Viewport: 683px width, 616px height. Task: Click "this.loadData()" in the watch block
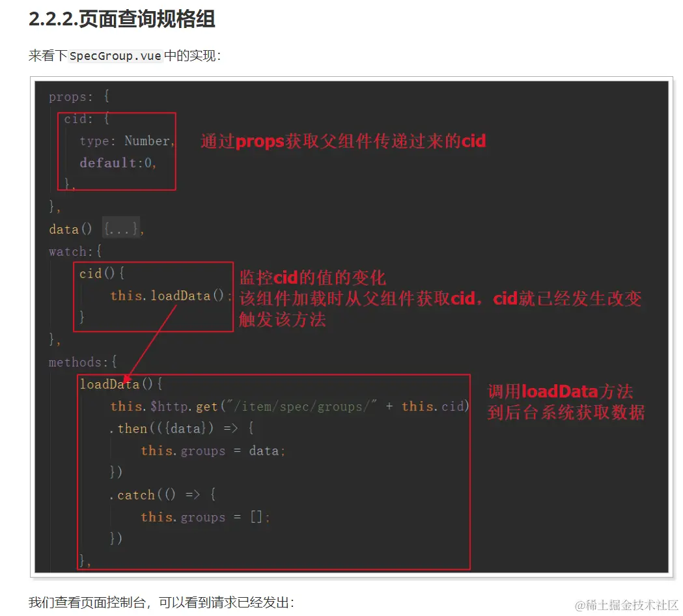pyautogui.click(x=167, y=296)
